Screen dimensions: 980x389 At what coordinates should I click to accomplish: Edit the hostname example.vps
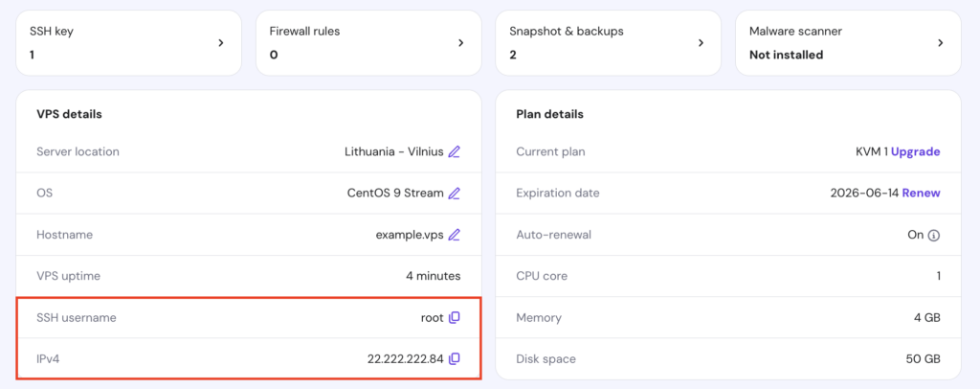pyautogui.click(x=455, y=235)
